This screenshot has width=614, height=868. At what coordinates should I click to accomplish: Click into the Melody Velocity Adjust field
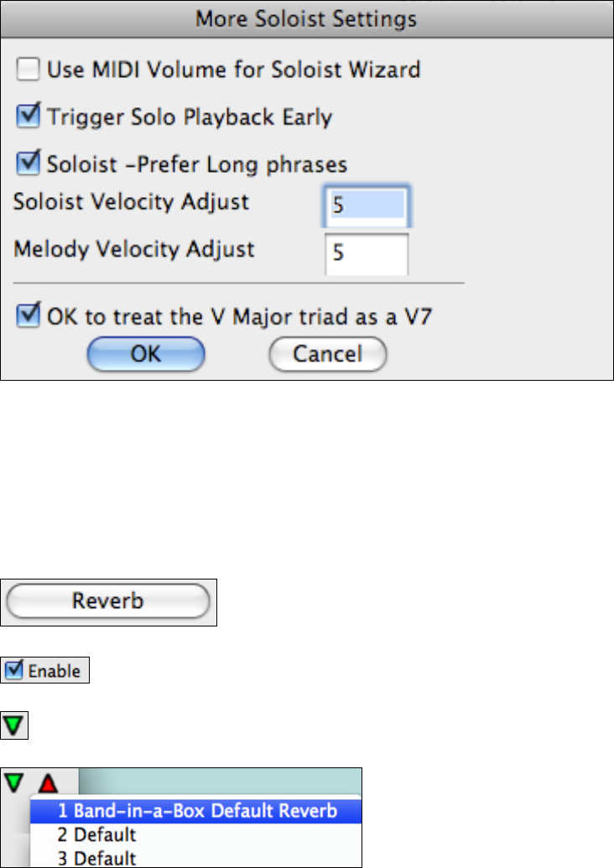[366, 253]
